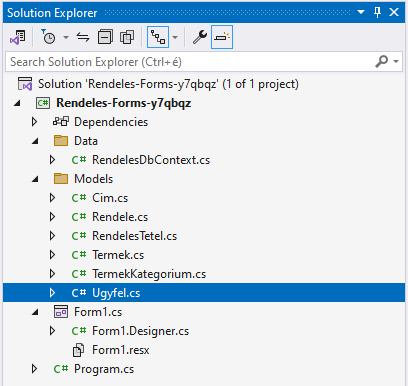The height and width of the screenshot is (386, 408).
Task: Select Termek.cs file
Action: click(x=118, y=255)
